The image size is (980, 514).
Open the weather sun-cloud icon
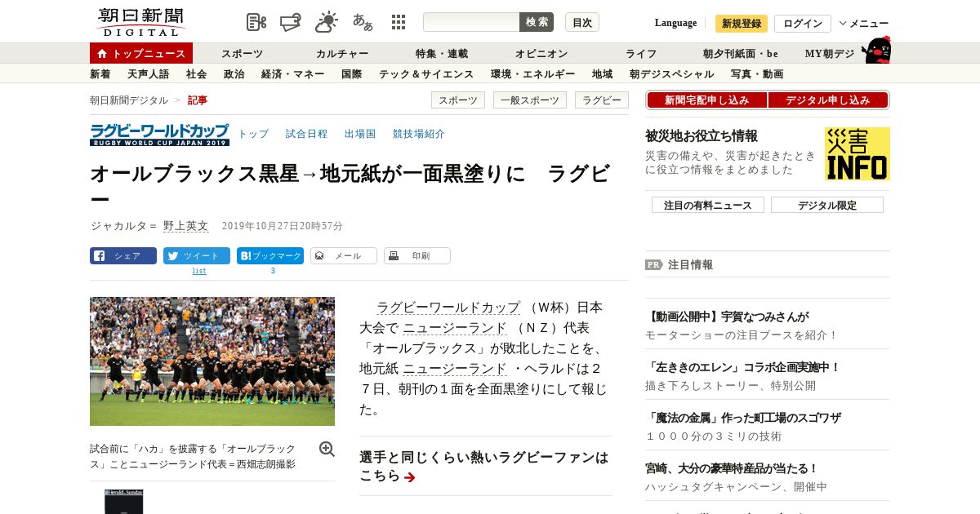(327, 22)
